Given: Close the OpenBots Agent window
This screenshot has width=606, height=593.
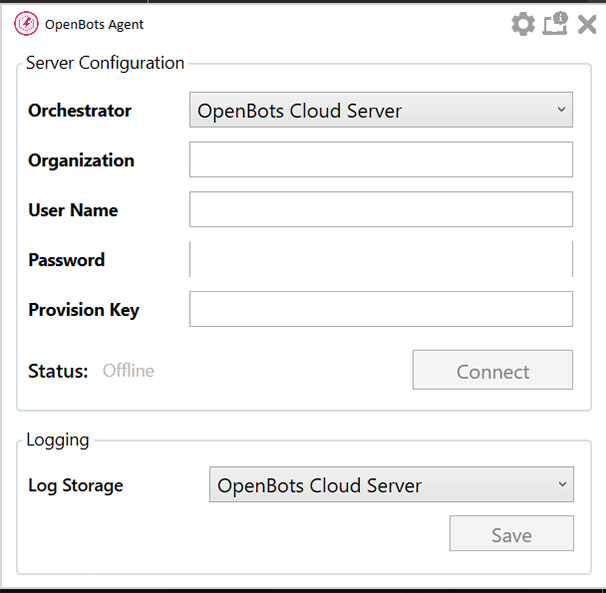Looking at the screenshot, I should point(587,25).
